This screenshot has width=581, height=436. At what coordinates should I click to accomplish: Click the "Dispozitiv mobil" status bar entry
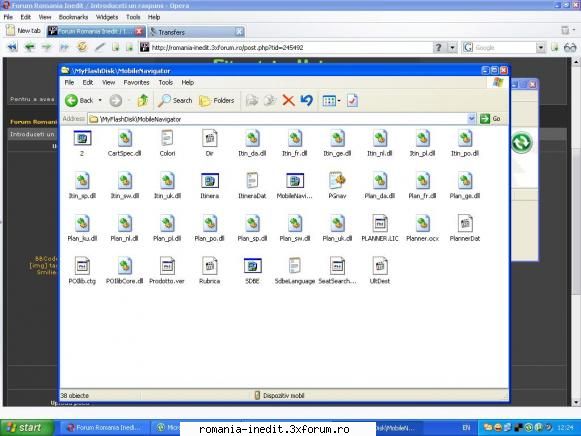pyautogui.click(x=279, y=396)
